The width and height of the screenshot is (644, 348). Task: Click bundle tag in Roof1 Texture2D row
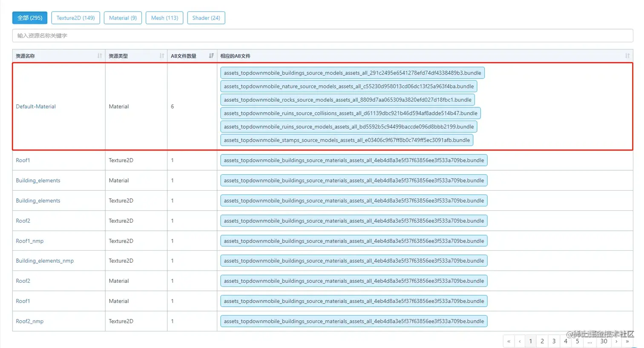354,160
